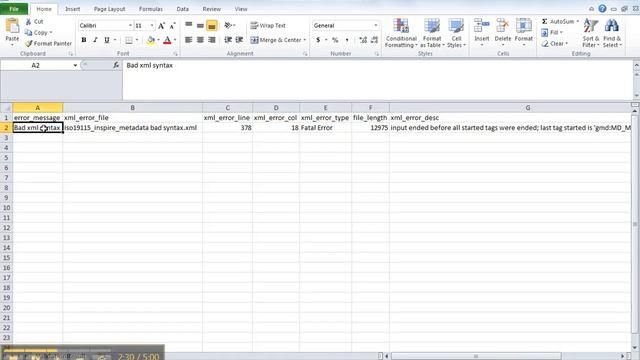
Task: Toggle Bold formatting
Action: [84, 40]
